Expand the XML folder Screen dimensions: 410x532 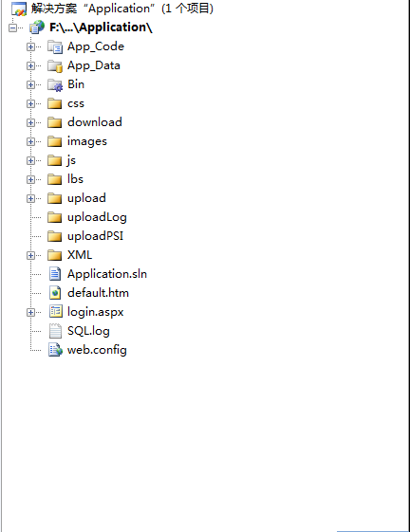(30, 255)
